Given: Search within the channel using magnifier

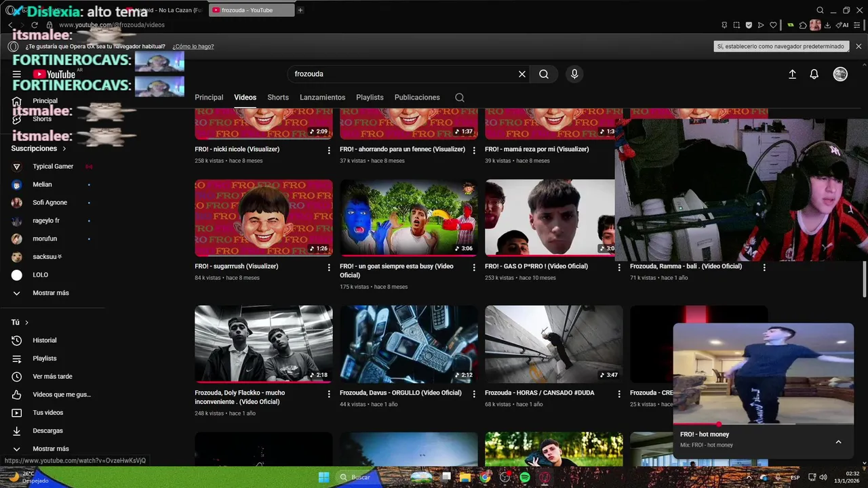Looking at the screenshot, I should [x=460, y=98].
